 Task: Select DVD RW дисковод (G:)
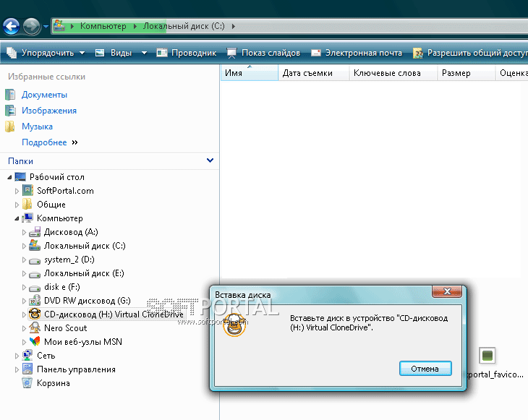tap(88, 301)
